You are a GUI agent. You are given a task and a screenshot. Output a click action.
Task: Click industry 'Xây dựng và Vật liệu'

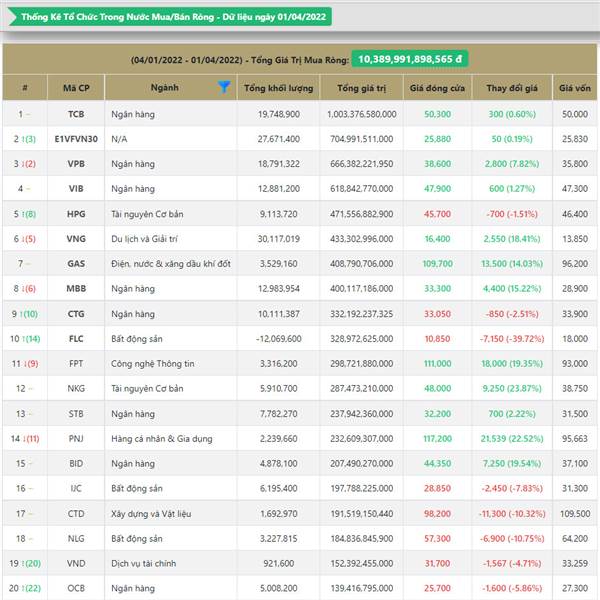(x=151, y=514)
